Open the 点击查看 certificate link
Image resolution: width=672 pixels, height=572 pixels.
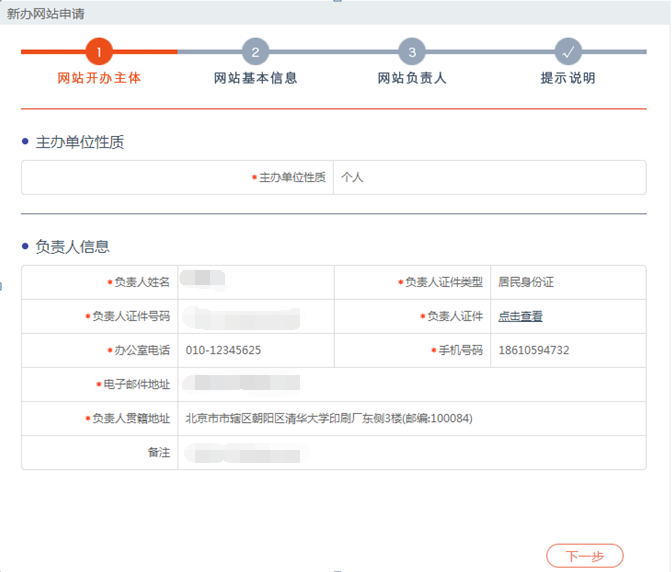(520, 316)
